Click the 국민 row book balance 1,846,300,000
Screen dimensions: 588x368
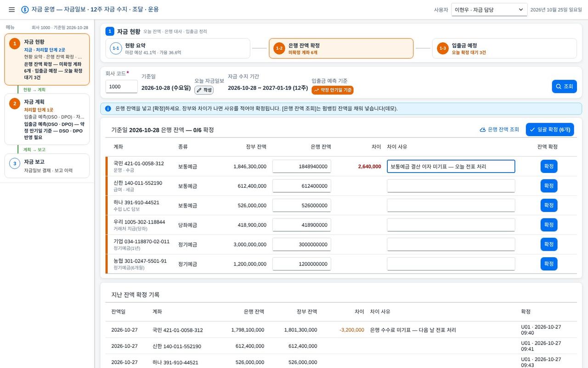(250, 167)
